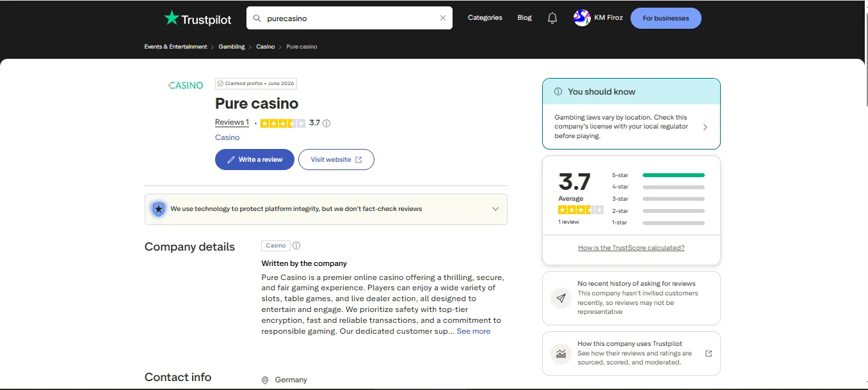Viewport: 868px width, 390px height.
Task: Click the Visit website button
Action: pos(336,160)
